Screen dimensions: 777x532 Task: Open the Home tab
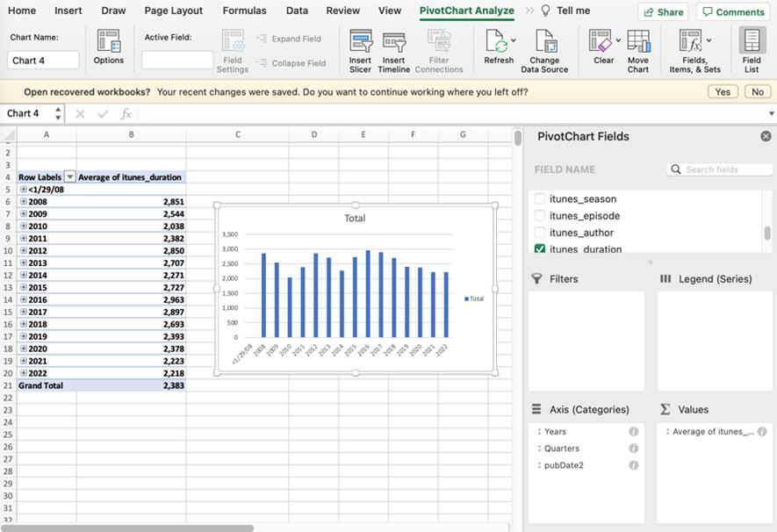click(x=22, y=11)
